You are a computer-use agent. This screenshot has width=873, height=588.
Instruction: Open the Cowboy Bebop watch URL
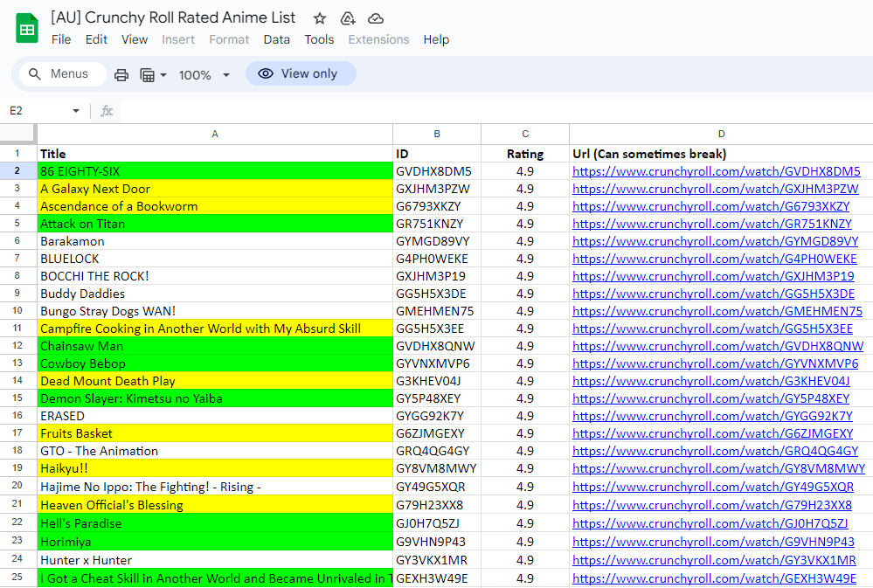(x=715, y=363)
